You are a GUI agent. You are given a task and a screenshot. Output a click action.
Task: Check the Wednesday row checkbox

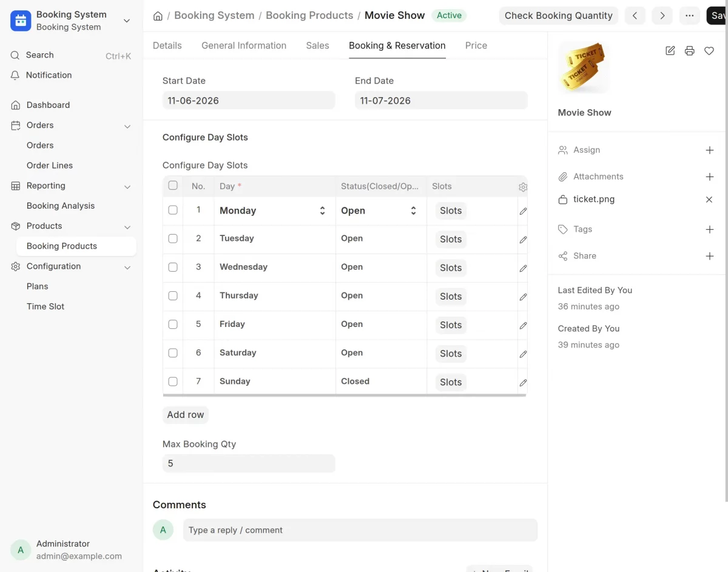click(173, 267)
